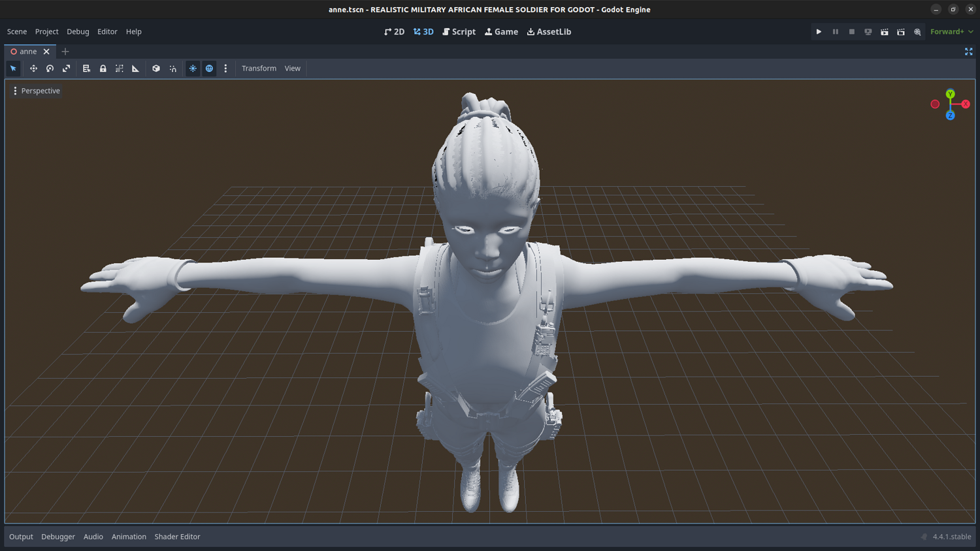
Task: Switch to the Scale Mode tool
Action: 66,69
